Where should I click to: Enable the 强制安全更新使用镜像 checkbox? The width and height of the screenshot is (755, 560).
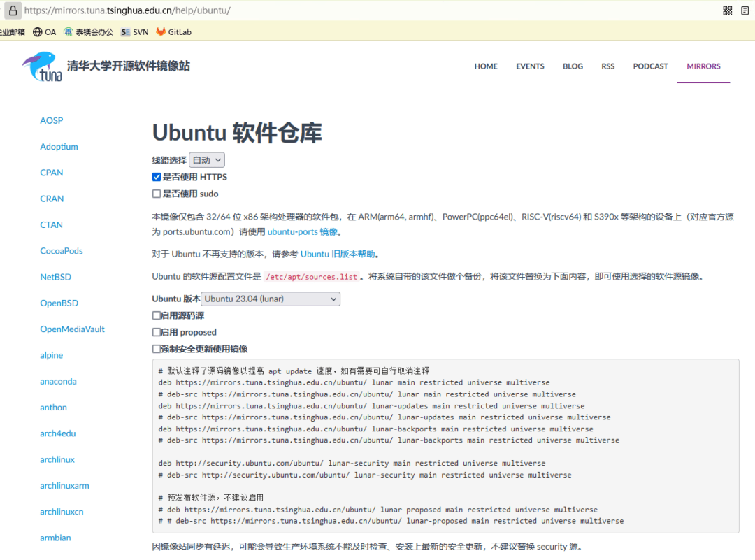tap(157, 349)
